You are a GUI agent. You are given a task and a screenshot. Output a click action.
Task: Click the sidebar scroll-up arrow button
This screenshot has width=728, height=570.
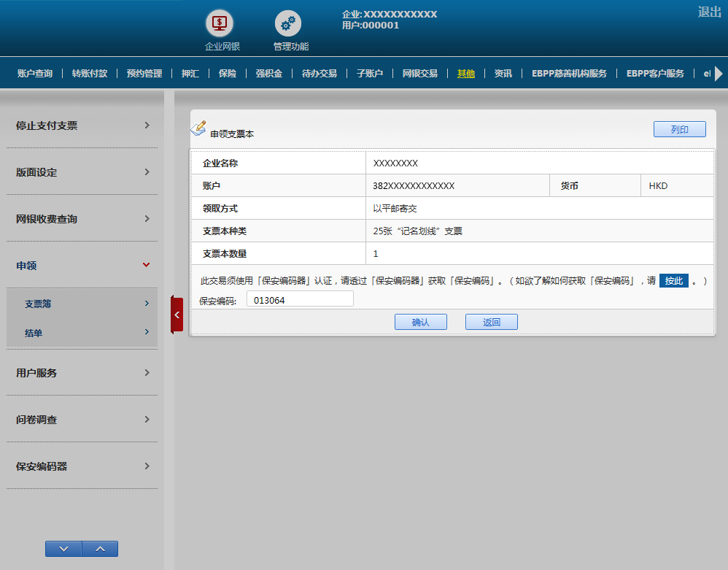click(100, 549)
